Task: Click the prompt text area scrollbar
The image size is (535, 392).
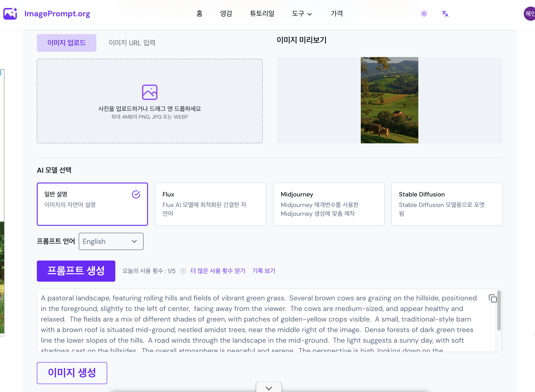Action: coord(499,311)
